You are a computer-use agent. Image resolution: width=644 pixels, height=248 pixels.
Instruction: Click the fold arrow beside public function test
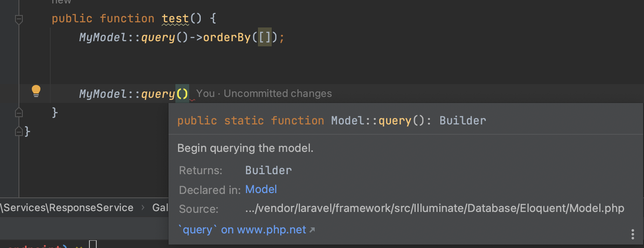point(18,18)
